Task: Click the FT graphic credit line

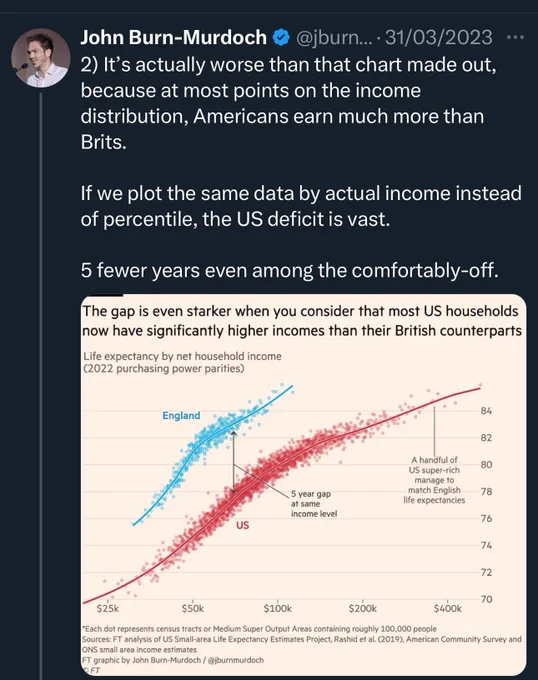Action: (x=173, y=660)
